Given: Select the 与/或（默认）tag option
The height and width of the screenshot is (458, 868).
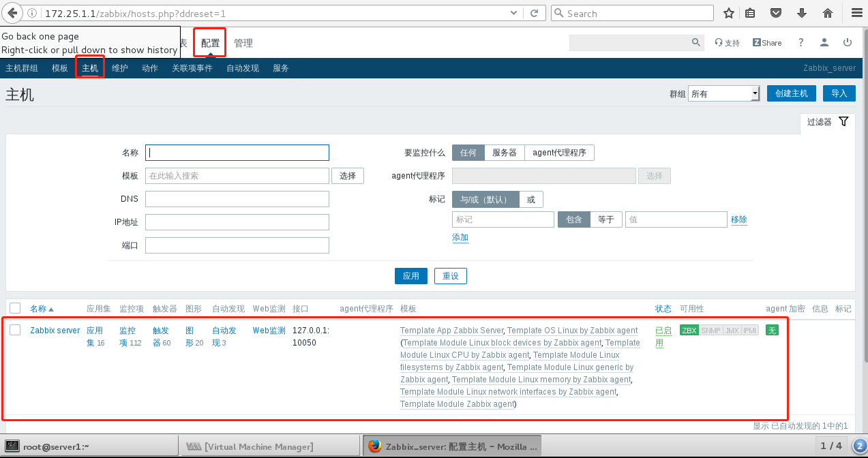Looking at the screenshot, I should click(485, 200).
